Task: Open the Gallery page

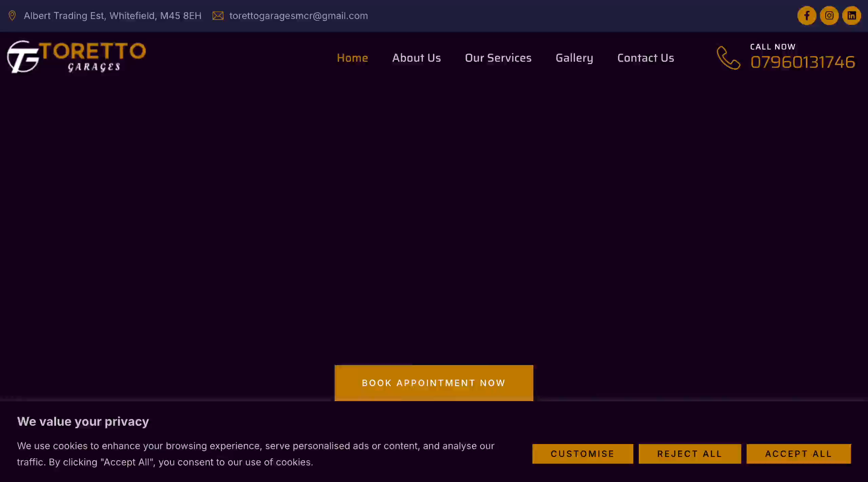Action: [574, 58]
